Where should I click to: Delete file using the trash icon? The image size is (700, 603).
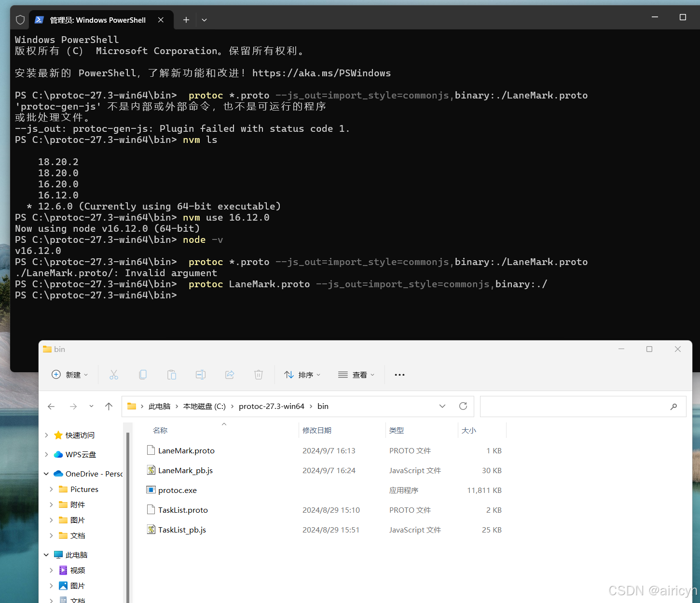tap(259, 375)
